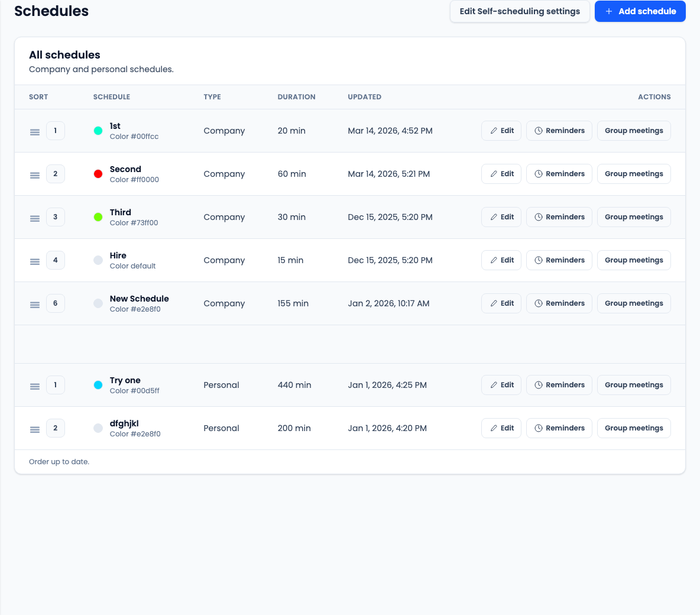The height and width of the screenshot is (615, 700).
Task: Click the 'Hire' schedule name
Action: point(118,255)
